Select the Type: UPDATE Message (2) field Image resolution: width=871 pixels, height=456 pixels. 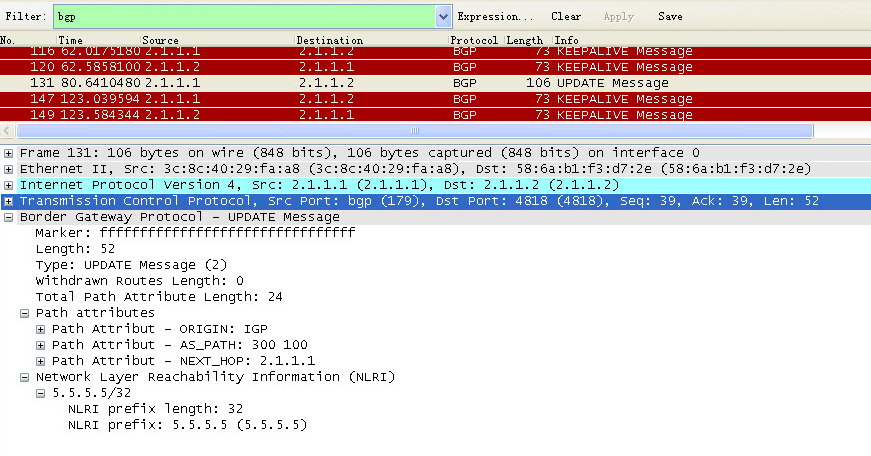pyautogui.click(x=131, y=265)
